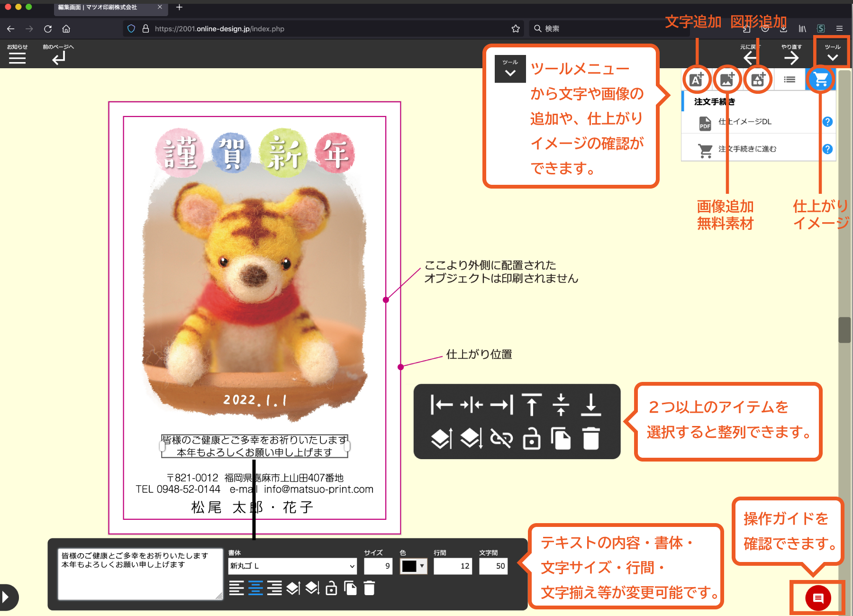Viewport: 853px width, 616px height.
Task: Click the copy icon in alignment toolbar
Action: [x=561, y=438]
